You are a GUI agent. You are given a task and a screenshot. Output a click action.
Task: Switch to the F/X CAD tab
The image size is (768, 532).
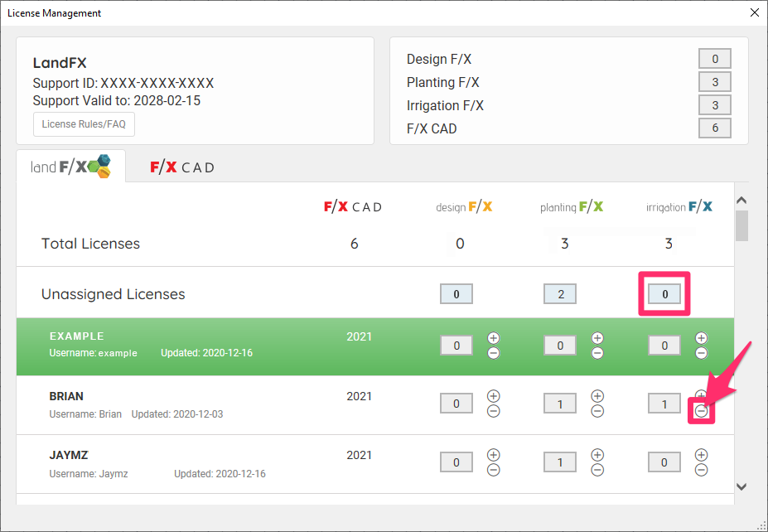coord(182,167)
